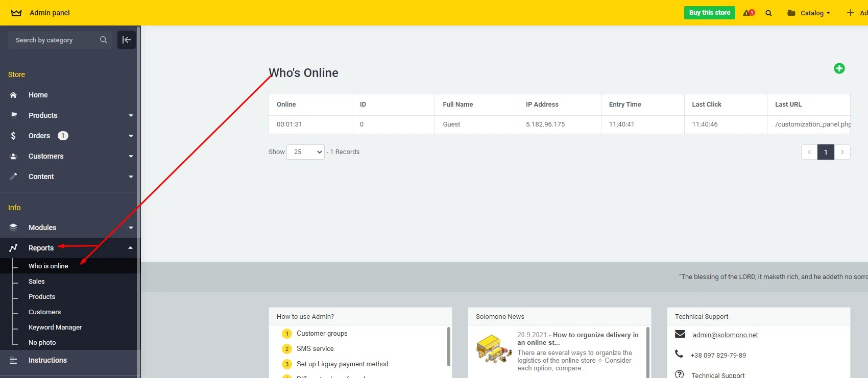Select page 1 in pagination
This screenshot has height=378, width=868.
point(826,152)
